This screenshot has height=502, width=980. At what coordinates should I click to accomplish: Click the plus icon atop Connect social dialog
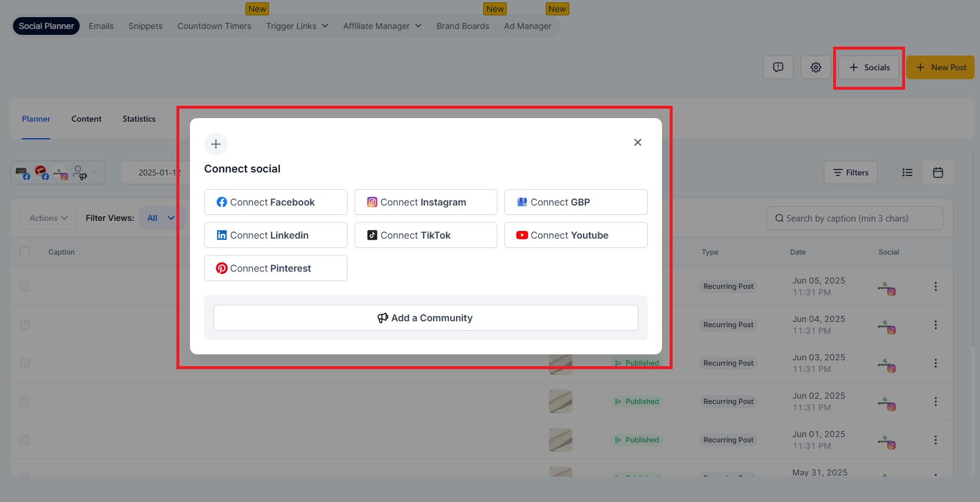pos(216,144)
